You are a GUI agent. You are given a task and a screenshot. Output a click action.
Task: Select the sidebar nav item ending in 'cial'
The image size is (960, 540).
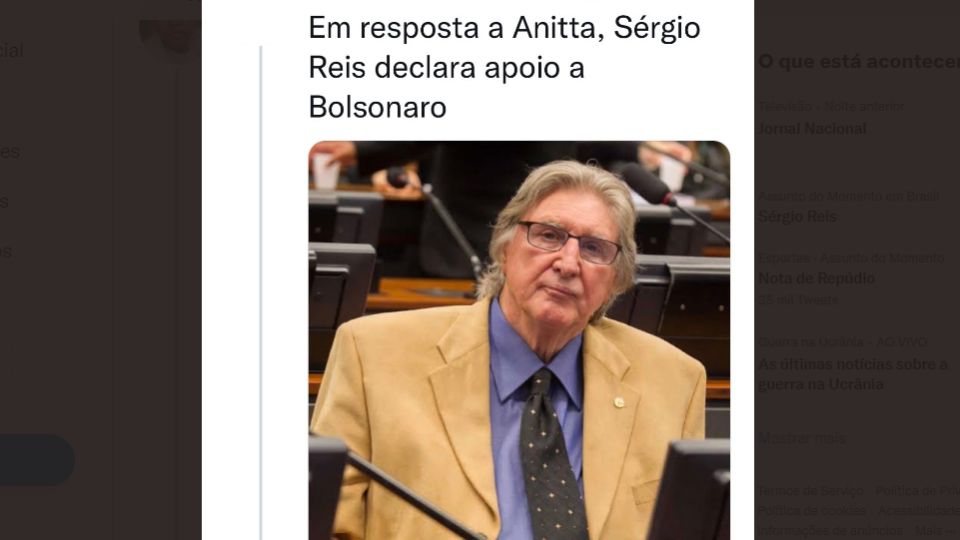point(12,50)
